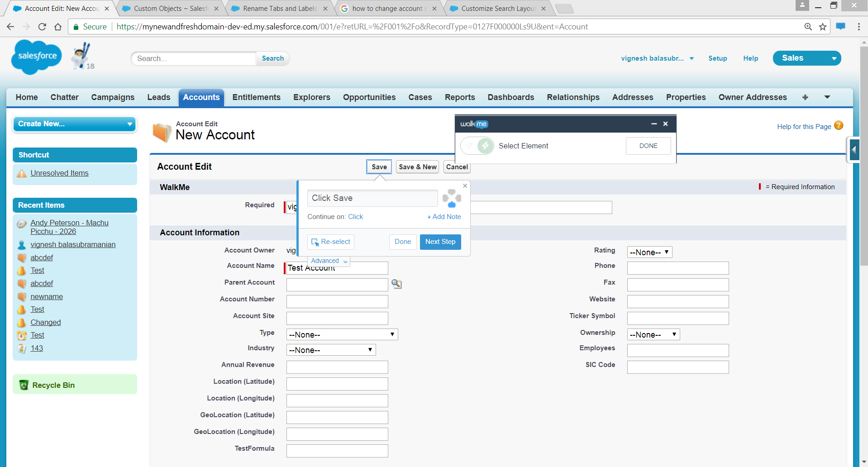The height and width of the screenshot is (467, 868).
Task: Open the Industry dropdown
Action: [x=331, y=350]
